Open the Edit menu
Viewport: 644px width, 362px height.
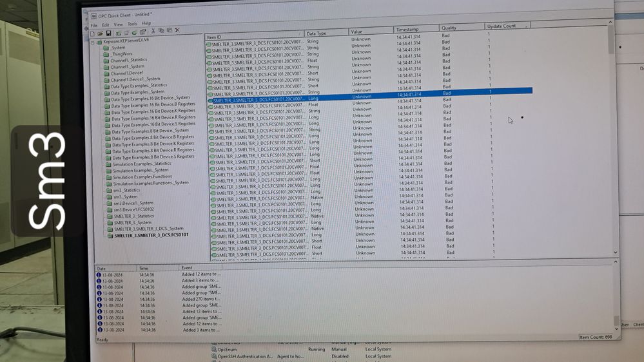106,25
